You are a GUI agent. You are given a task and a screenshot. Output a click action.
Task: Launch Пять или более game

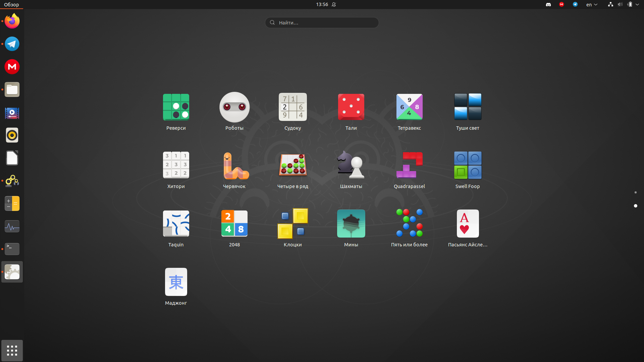[x=410, y=229]
